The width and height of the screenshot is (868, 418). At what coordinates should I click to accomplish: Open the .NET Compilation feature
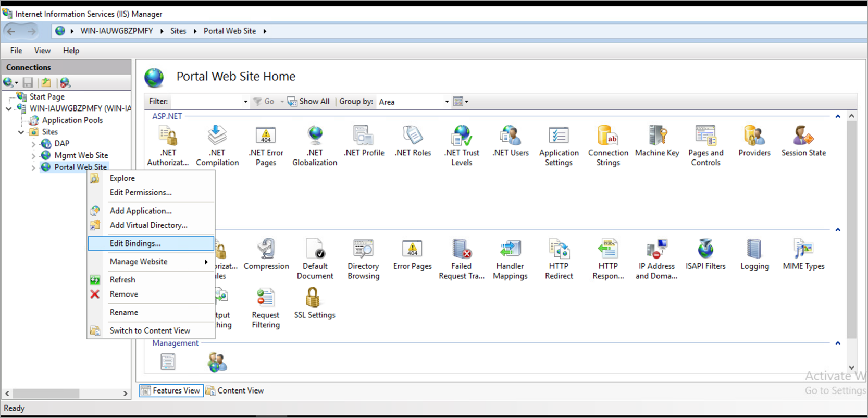point(217,146)
